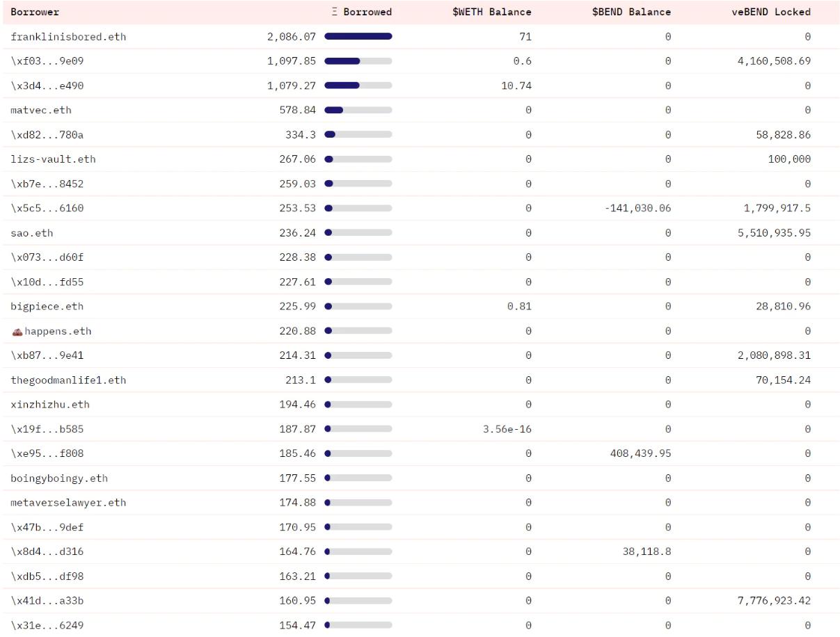840x637 pixels.
Task: Sort by the Borrower column header
Action: [x=35, y=12]
